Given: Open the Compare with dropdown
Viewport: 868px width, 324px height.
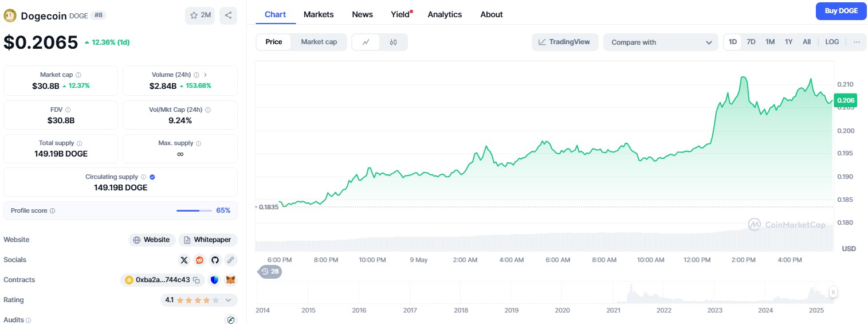Looking at the screenshot, I should (x=660, y=42).
